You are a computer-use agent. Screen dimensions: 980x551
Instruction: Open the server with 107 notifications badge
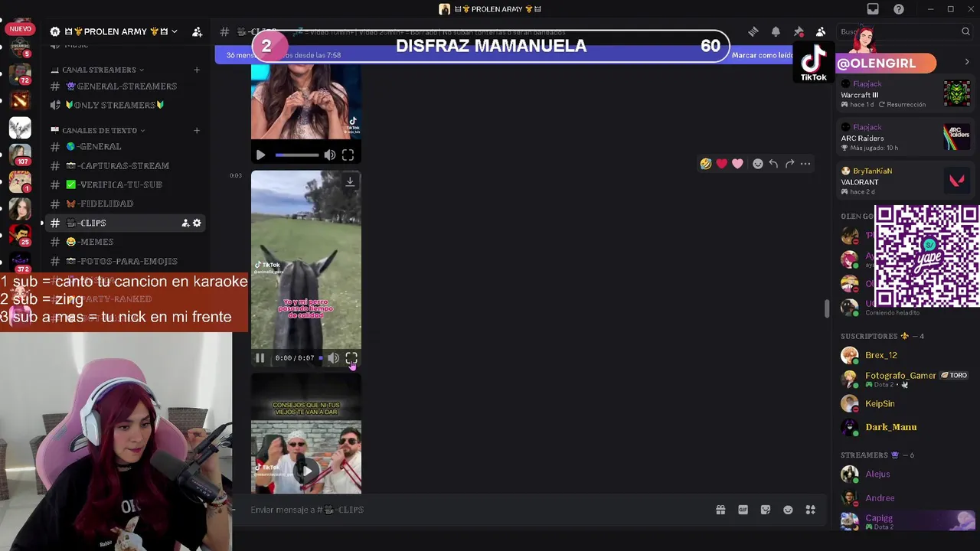pos(20,155)
